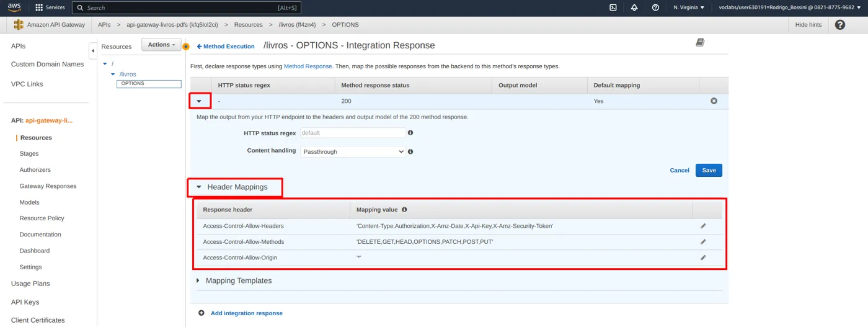Open the support help icon in the top bar
The width and height of the screenshot is (868, 327).
(655, 7)
